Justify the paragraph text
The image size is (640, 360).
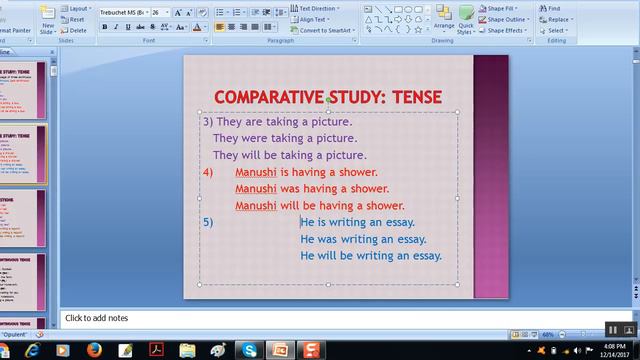point(255,27)
